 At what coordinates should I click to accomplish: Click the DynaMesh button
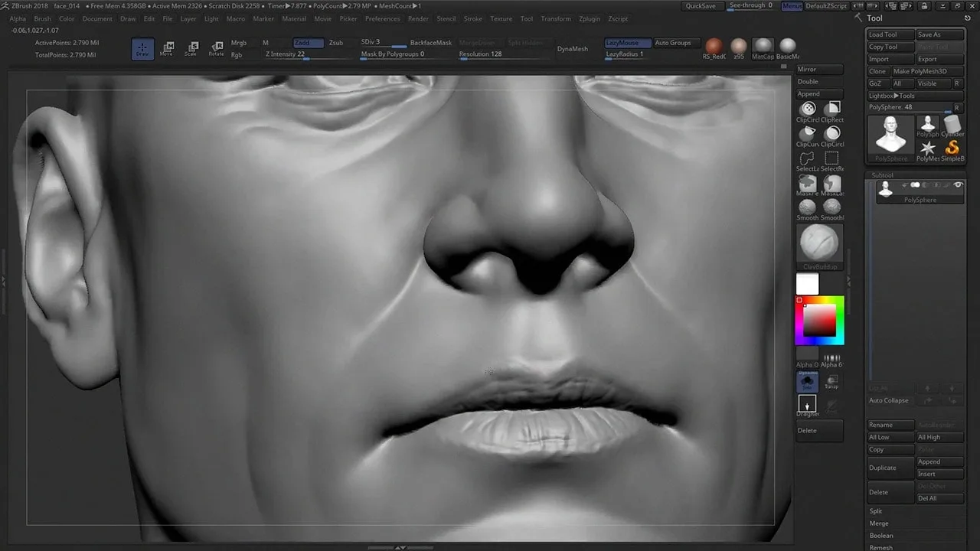tap(573, 48)
